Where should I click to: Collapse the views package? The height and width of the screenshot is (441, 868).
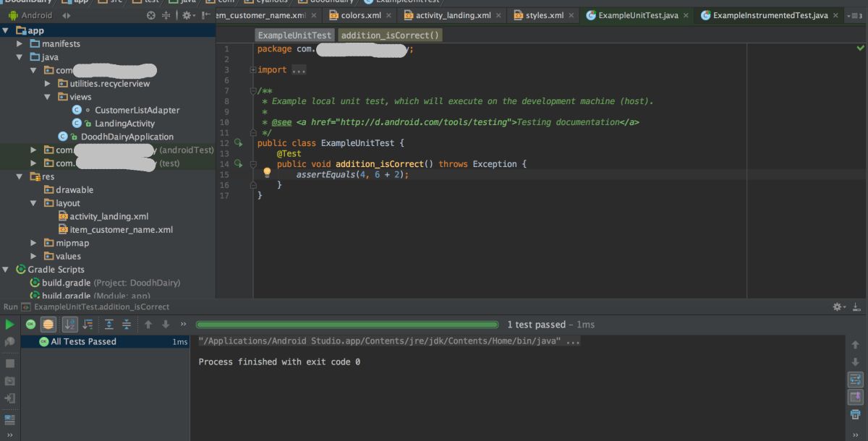[x=47, y=97]
